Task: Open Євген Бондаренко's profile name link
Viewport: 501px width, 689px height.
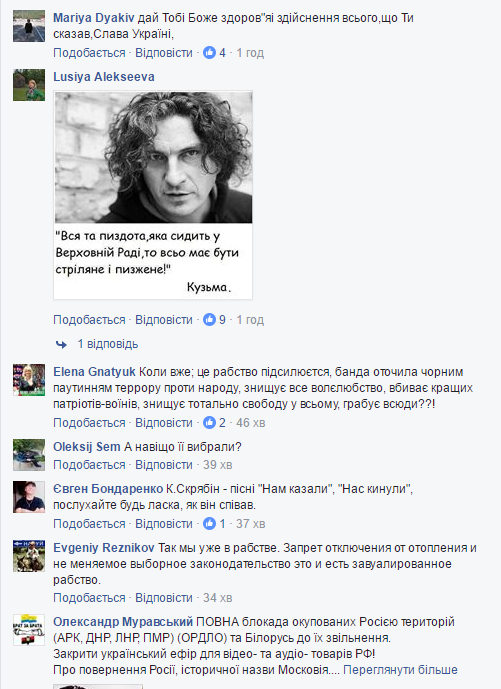Action: [108, 489]
